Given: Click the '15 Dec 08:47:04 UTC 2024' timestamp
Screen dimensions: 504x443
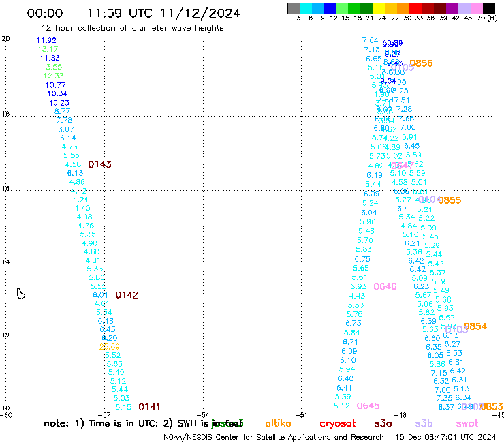Looking at the screenshot, I should [x=445, y=437].
